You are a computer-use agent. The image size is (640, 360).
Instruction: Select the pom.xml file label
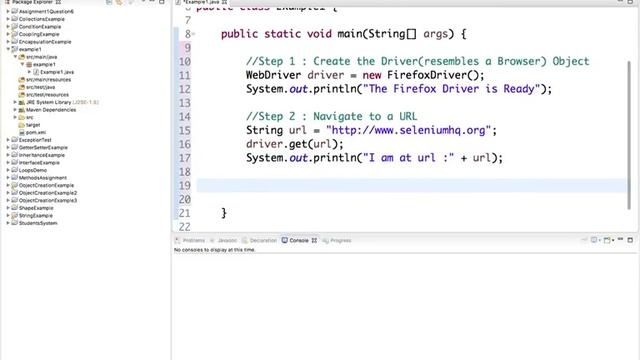36,132
